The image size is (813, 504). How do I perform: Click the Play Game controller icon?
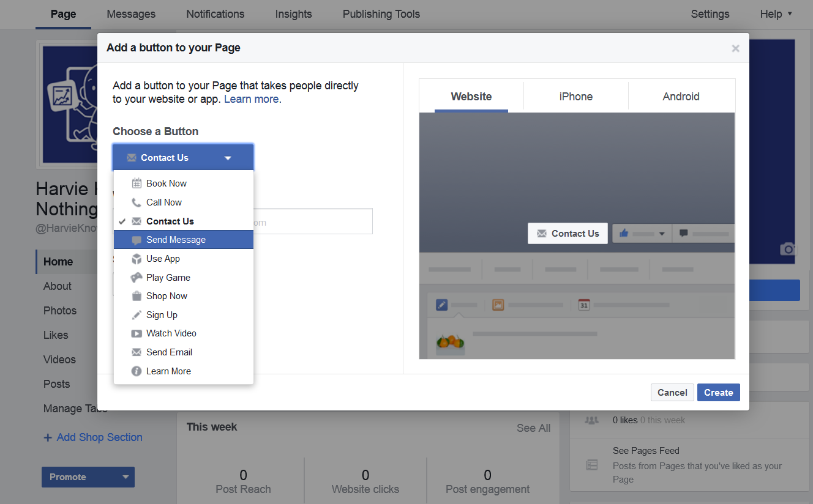[x=137, y=278]
